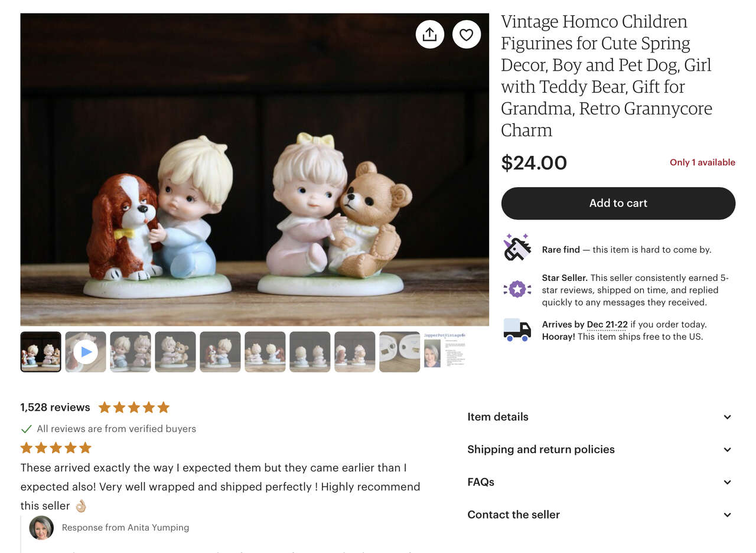The image size is (756, 553).
Task: Click the verified buyers checkmark icon
Action: click(26, 429)
